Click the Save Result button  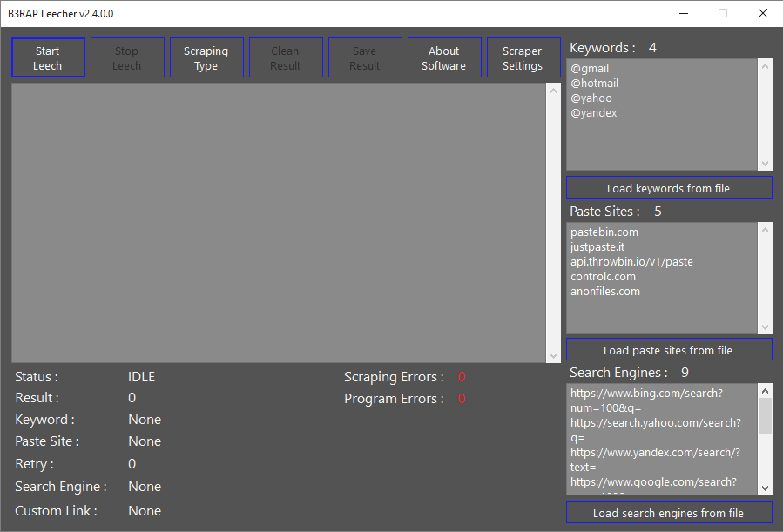365,57
